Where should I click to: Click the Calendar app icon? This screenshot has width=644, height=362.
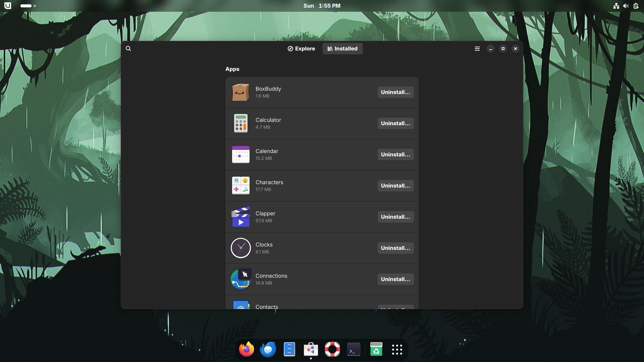tap(240, 155)
